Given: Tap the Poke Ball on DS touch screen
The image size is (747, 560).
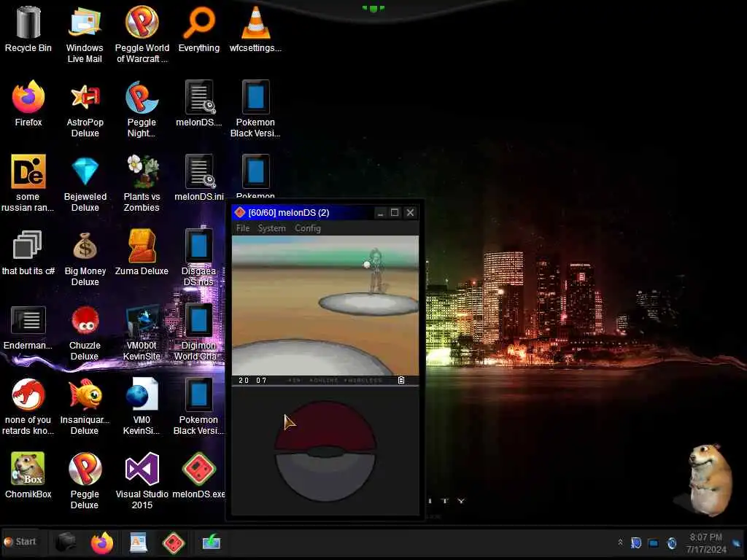Looking at the screenshot, I should click(325, 451).
